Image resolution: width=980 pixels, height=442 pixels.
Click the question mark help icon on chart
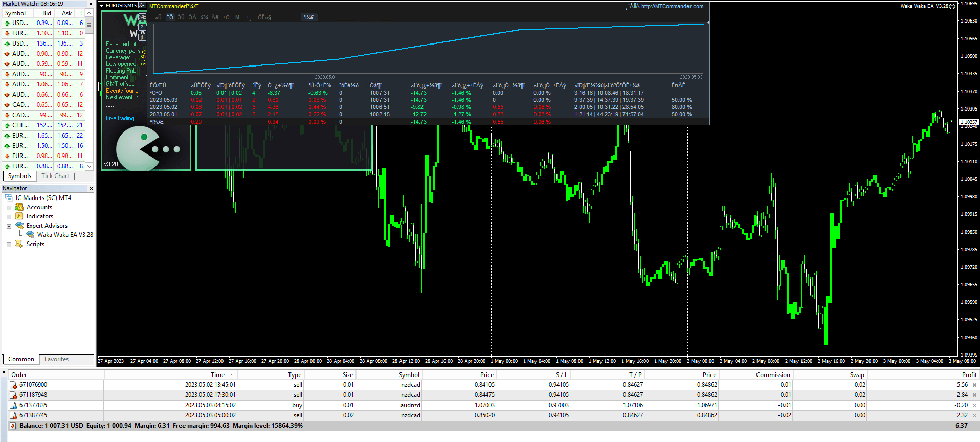[142, 27]
